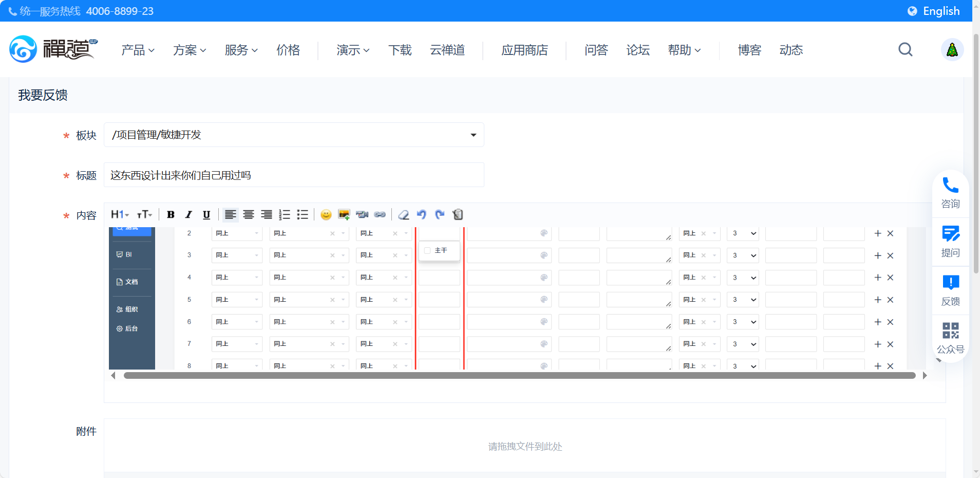Open the emoticon smiley picker
The width and height of the screenshot is (980, 478).
coord(326,215)
